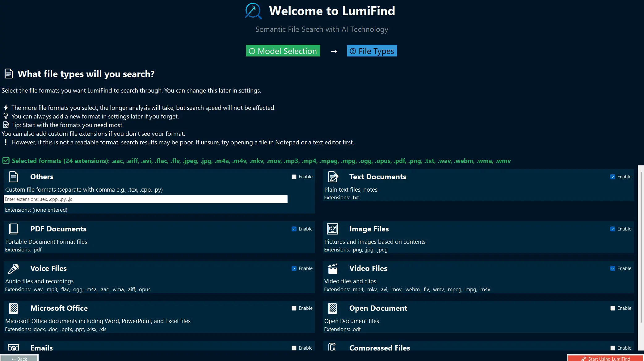Select the File Types step
Screen dimensions: 644x361
point(372,51)
